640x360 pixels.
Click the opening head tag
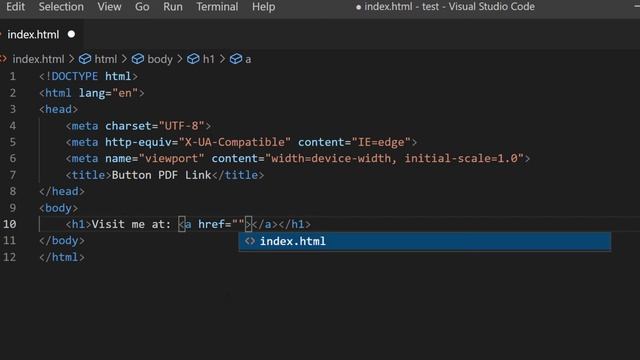(58, 109)
